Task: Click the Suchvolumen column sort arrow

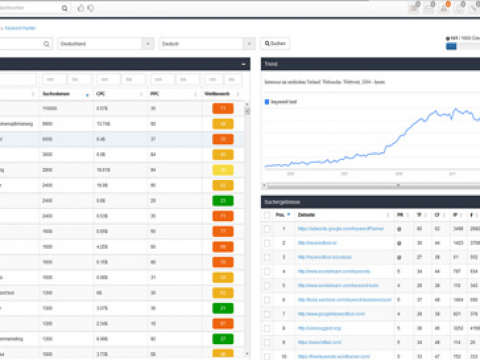Action: (x=87, y=95)
